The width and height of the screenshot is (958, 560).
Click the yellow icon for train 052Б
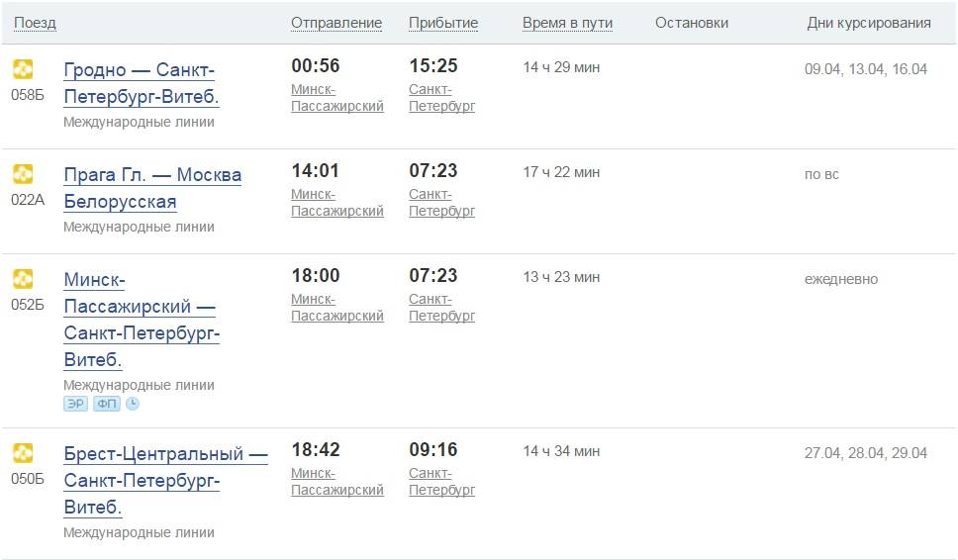(x=23, y=279)
